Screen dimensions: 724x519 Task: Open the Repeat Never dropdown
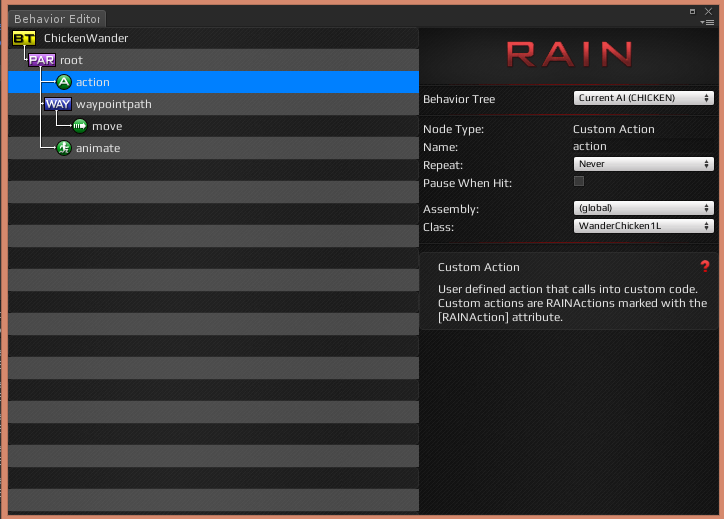[x=643, y=164]
